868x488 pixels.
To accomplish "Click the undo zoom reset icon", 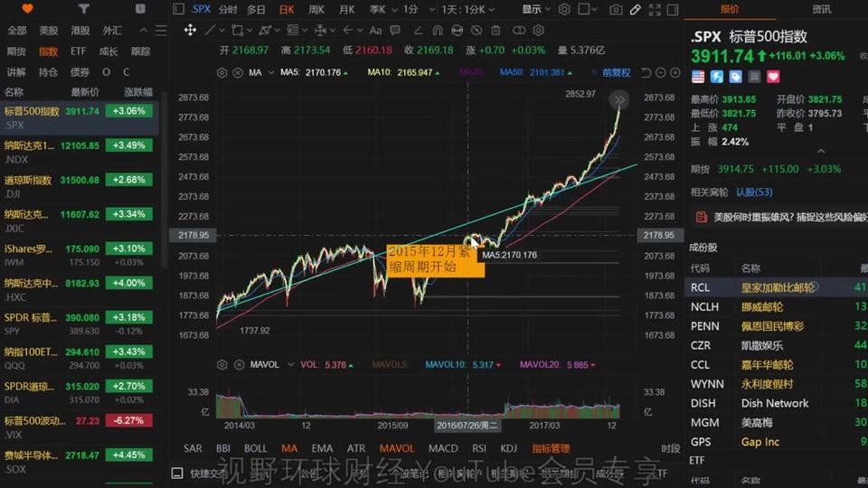I will click(x=646, y=72).
